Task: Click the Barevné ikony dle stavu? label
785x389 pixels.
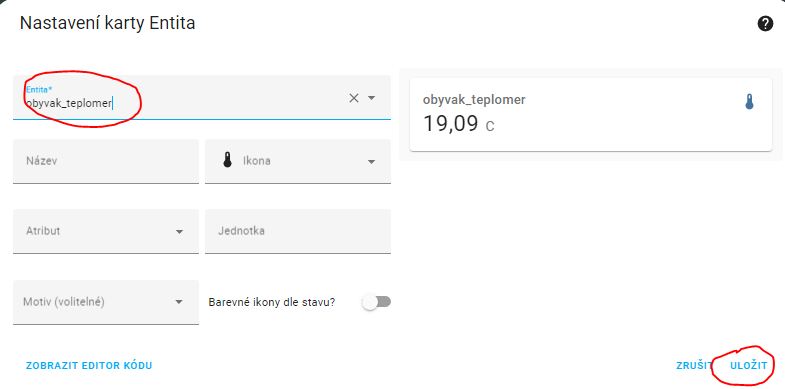Action: coord(271,302)
